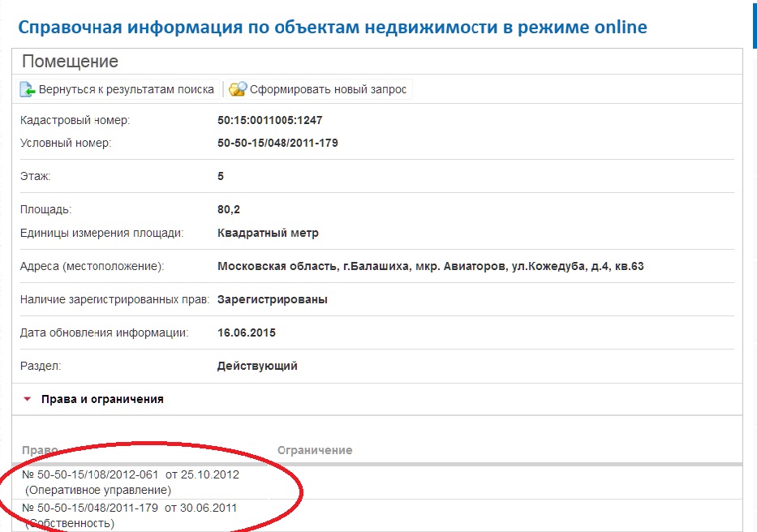Click the 'Ограничение' column header
Screen dimensions: 757x532
314,450
